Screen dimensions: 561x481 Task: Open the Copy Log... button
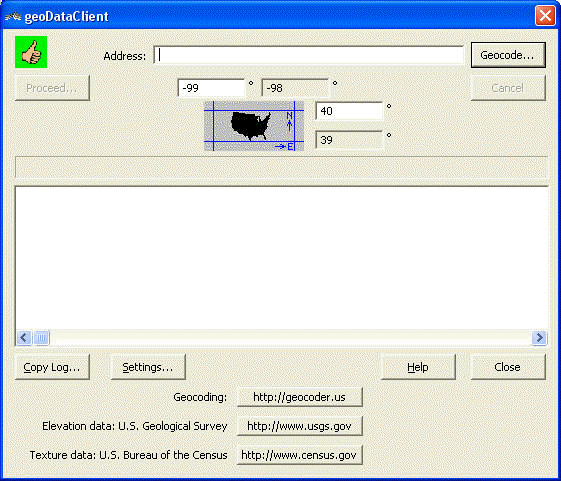tap(52, 367)
